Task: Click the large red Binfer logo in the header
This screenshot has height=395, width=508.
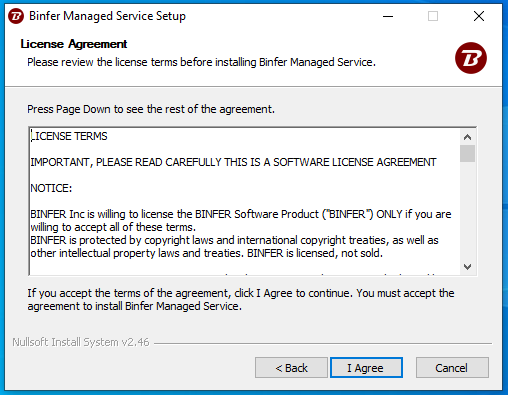Action: [x=471, y=58]
